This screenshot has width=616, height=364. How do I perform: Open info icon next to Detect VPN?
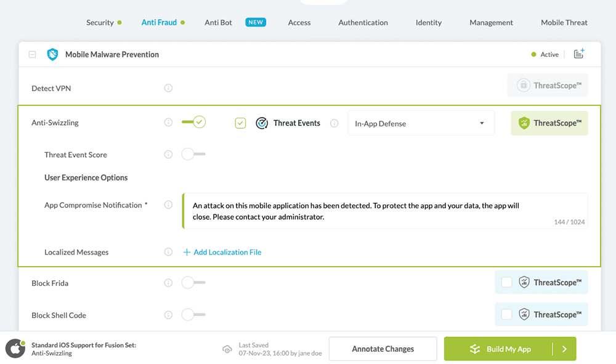coord(168,88)
